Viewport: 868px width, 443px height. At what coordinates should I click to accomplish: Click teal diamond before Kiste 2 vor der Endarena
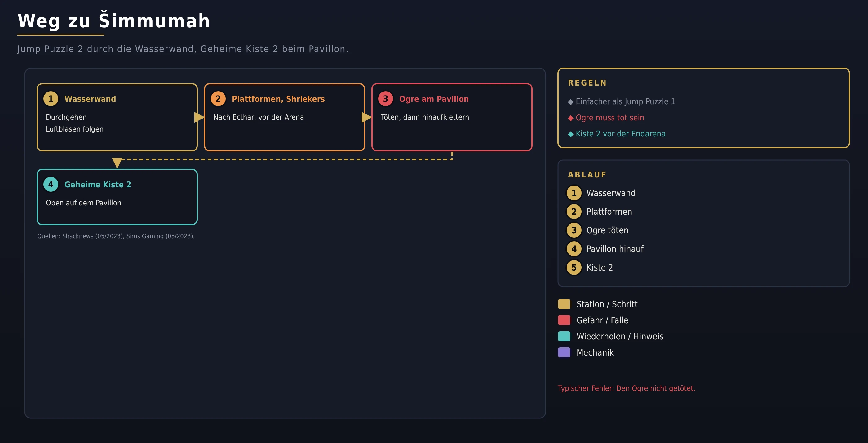tap(570, 134)
